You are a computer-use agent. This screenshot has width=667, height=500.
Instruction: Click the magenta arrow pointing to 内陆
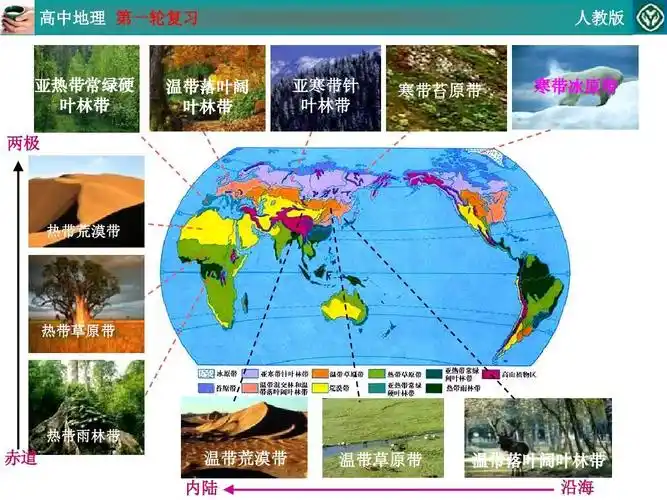(389, 489)
